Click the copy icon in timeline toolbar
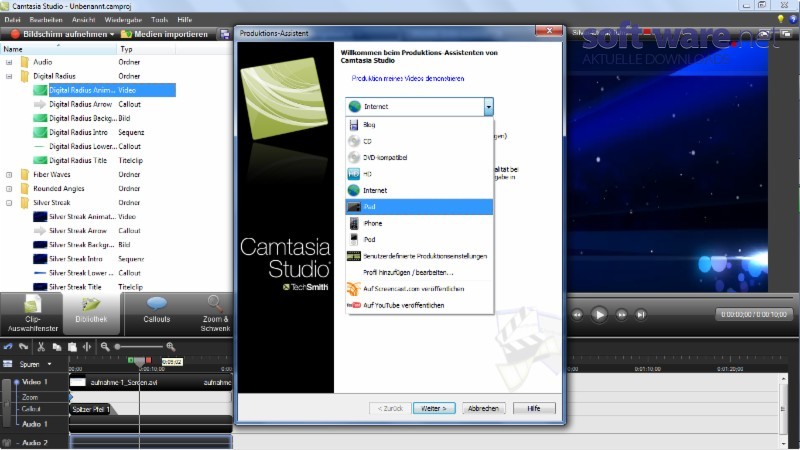Viewport: 800px width, 450px height. click(57, 347)
